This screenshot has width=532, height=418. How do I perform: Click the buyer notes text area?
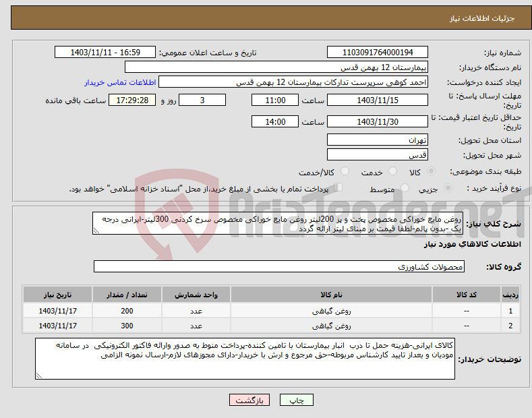[245, 359]
